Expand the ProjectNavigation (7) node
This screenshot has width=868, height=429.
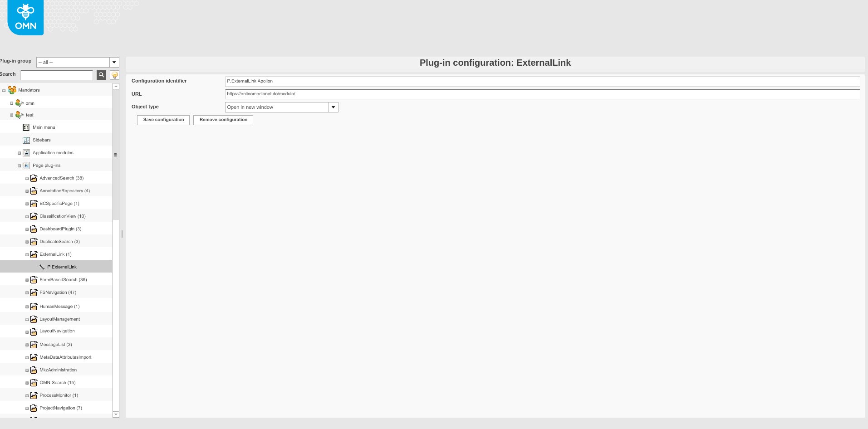pos(27,409)
